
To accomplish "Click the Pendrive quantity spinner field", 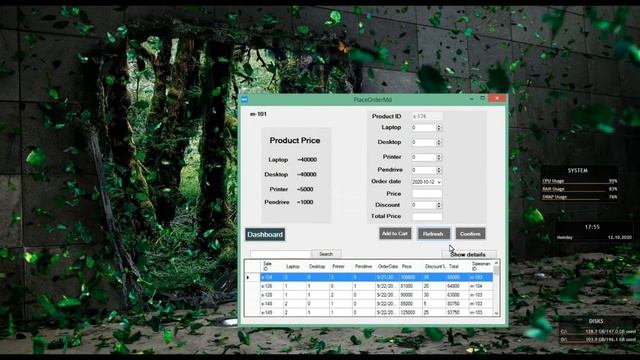I will (427, 170).
